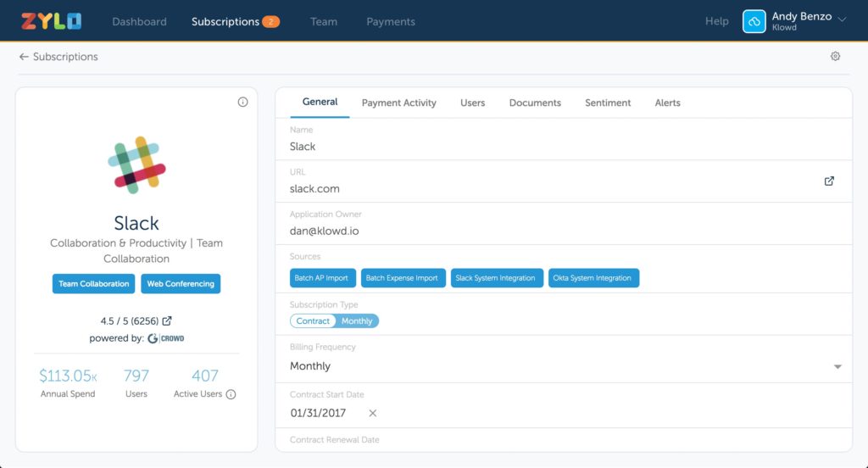Expand the Billing Frequency dropdown arrow
This screenshot has height=468, width=868.
tap(837, 366)
